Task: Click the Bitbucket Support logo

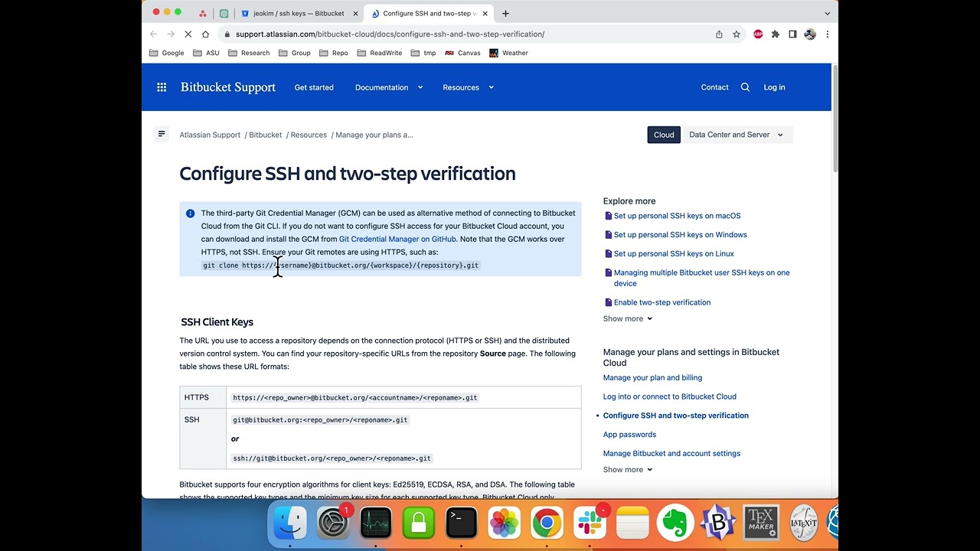Action: (228, 87)
